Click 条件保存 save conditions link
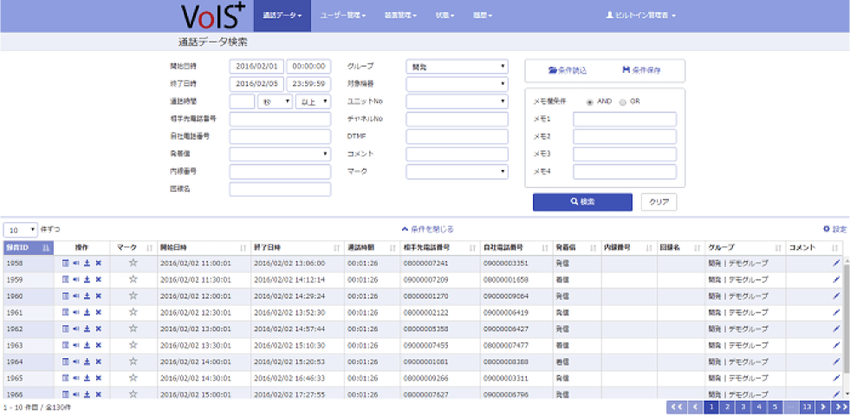850x417 pixels. click(641, 70)
